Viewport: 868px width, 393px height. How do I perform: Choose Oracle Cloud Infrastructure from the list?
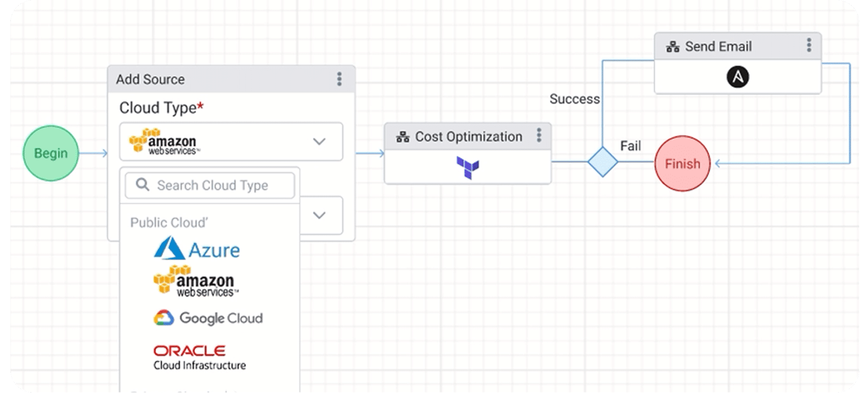tap(199, 358)
